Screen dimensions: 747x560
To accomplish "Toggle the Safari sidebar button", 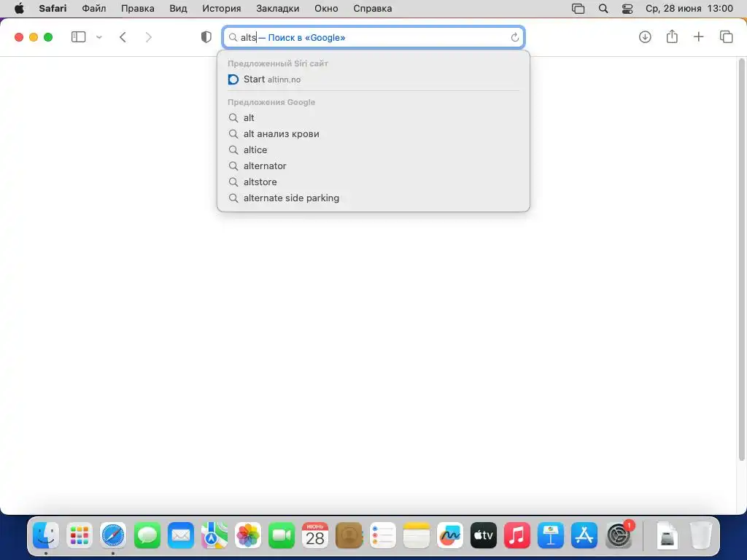I will (78, 36).
